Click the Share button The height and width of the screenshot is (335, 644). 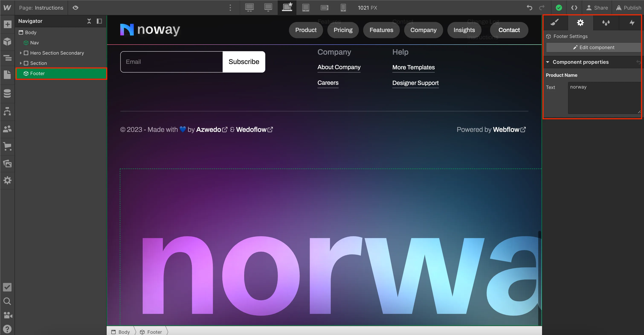click(x=597, y=8)
